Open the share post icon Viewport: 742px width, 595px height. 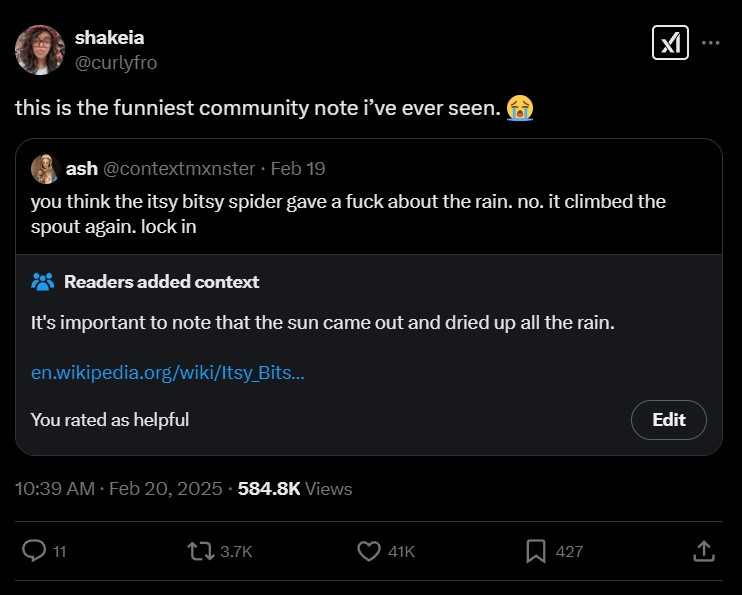point(703,551)
